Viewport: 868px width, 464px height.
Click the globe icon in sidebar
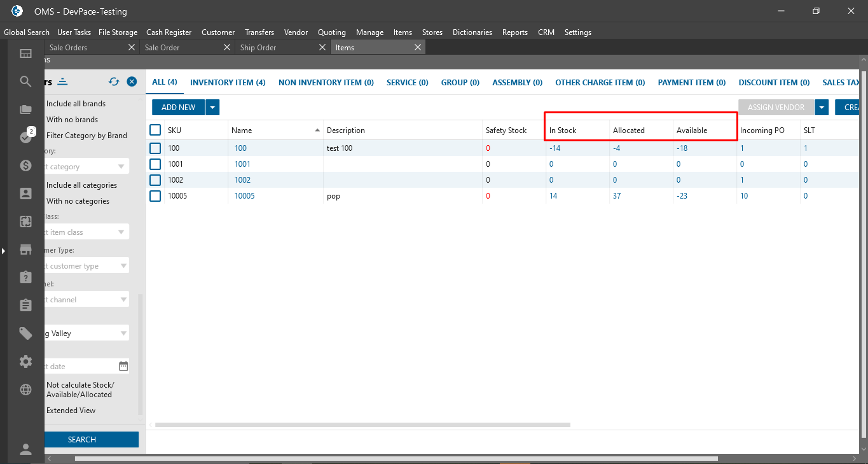pyautogui.click(x=25, y=390)
